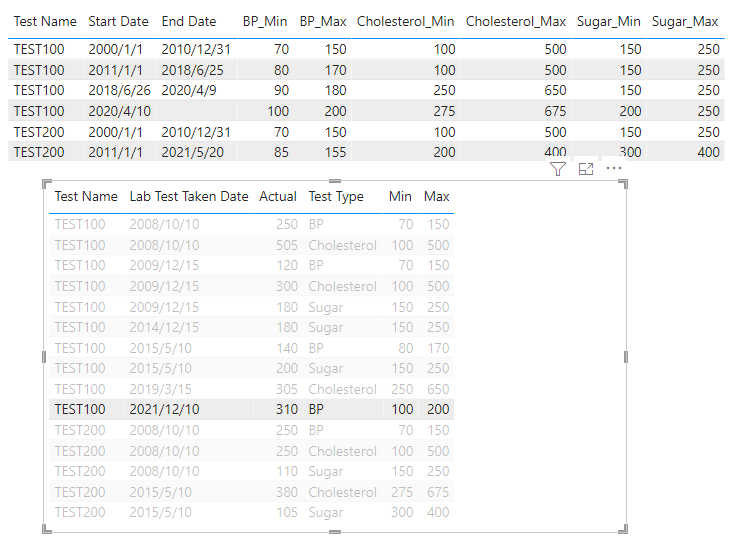Click Start Date 2018/6/26 cell
Viewport: 744px width, 559px height.
pyautogui.click(x=119, y=90)
